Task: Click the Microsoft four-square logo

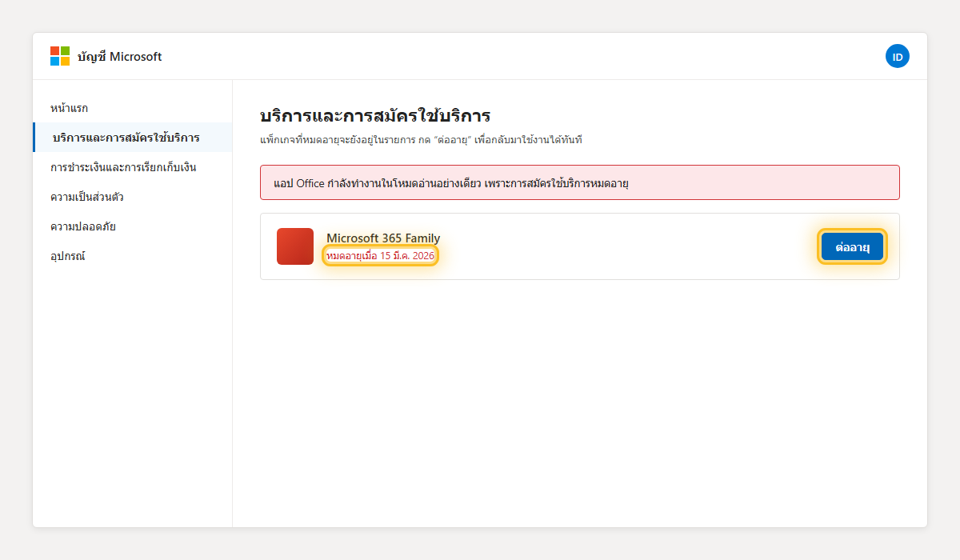Action: 60,56
